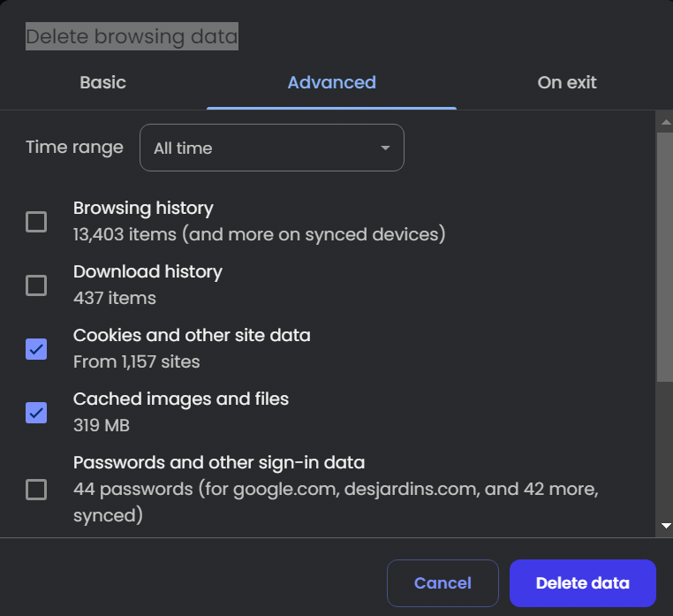Click the Cached images and files label
673x616 pixels.
(181, 399)
